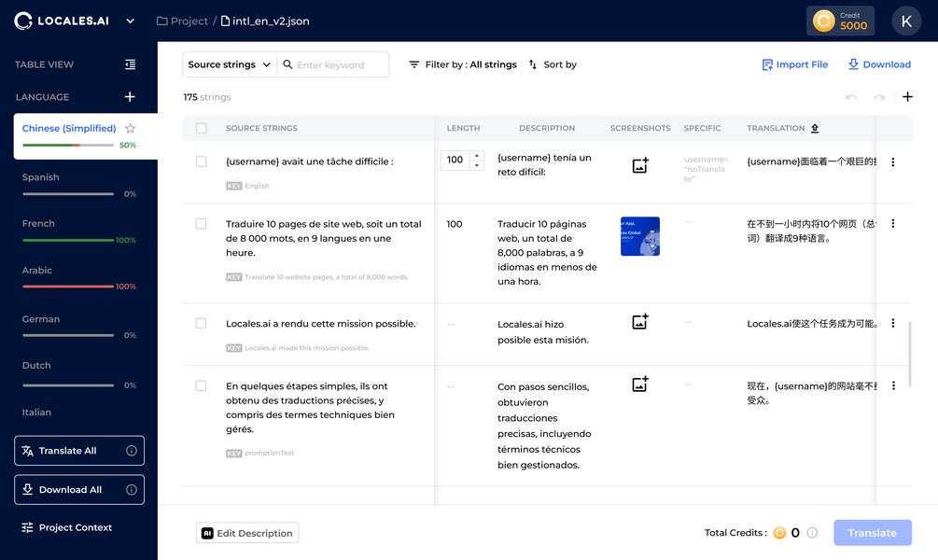Switch to the French language
The height and width of the screenshot is (560, 938).
pyautogui.click(x=39, y=224)
